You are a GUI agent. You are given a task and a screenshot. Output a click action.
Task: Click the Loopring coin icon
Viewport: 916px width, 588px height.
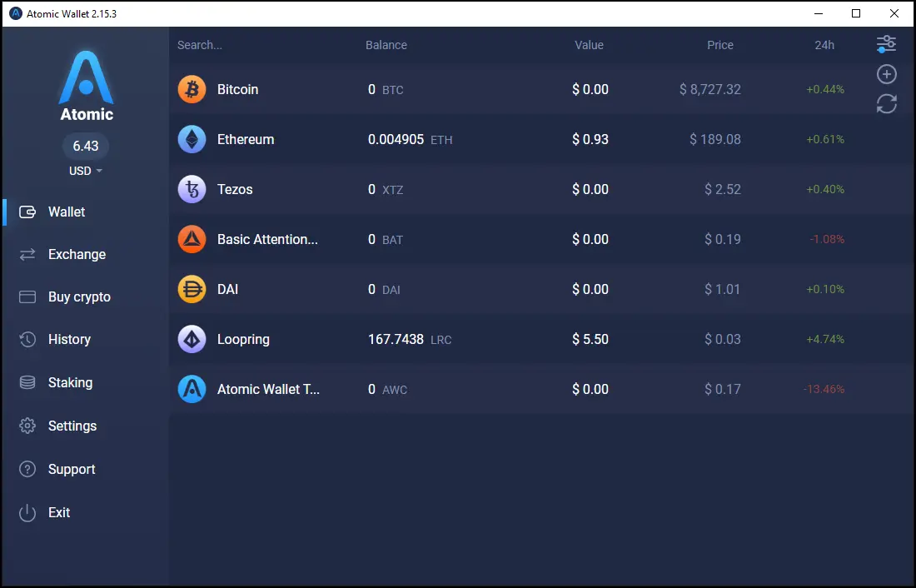(192, 339)
